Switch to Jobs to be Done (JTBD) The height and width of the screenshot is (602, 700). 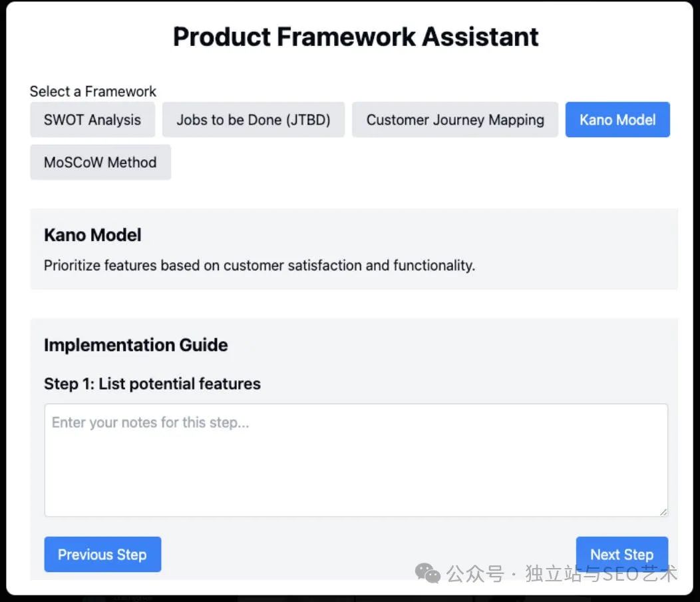tap(254, 120)
